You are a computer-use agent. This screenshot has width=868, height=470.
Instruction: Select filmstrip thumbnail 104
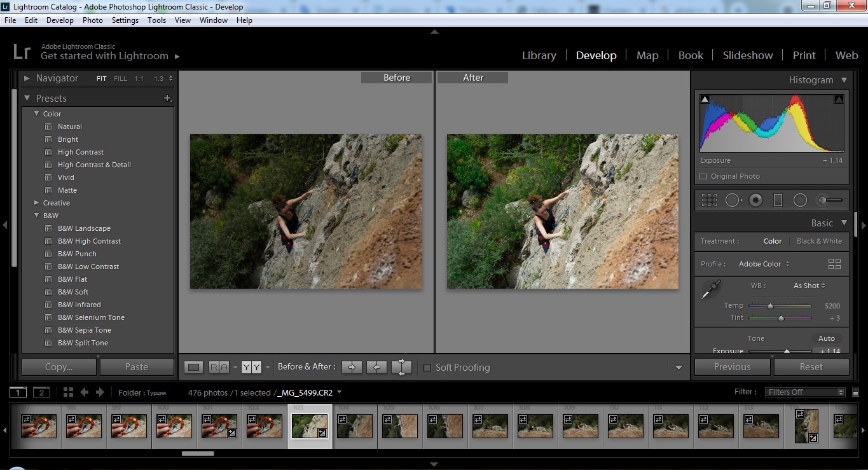point(355,425)
